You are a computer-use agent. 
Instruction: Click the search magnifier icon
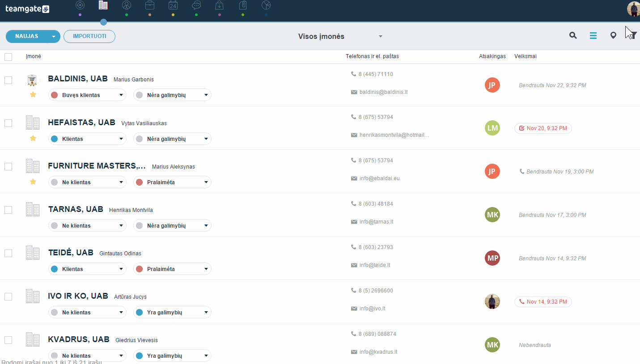coord(573,36)
